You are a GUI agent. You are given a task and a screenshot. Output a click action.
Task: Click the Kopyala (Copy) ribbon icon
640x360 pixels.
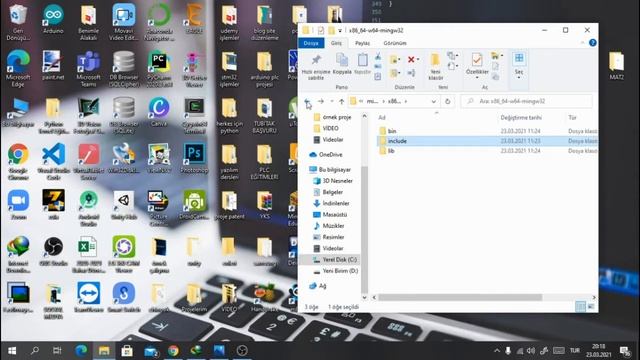coord(342,60)
